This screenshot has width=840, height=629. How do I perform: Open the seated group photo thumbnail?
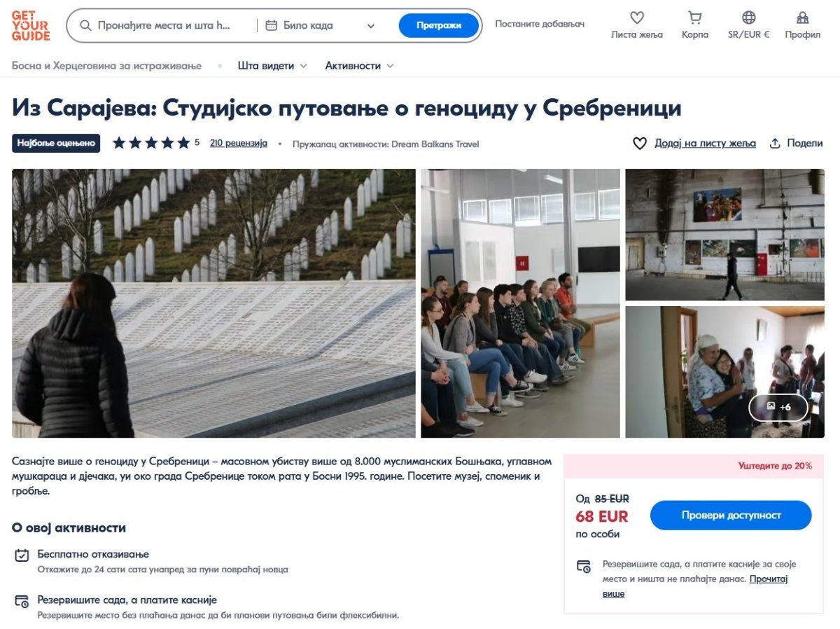(x=520, y=303)
